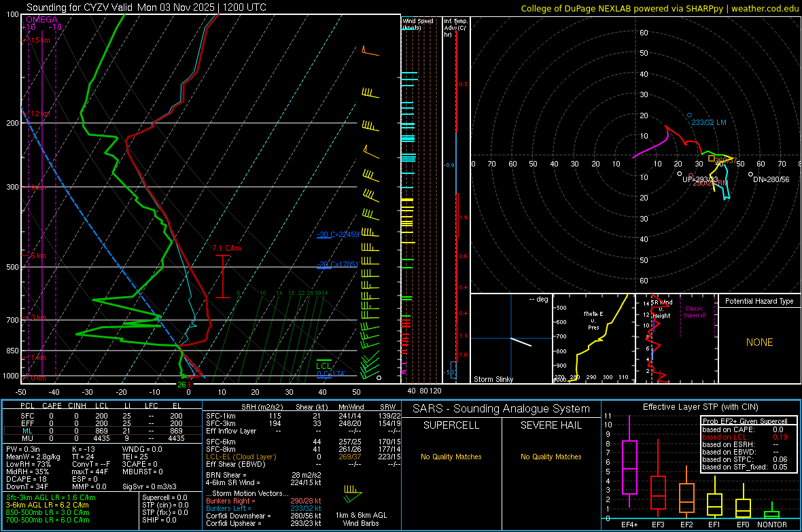Click 'WNDG = 0.0' value
The width and height of the screenshot is (802, 532).
point(141,449)
